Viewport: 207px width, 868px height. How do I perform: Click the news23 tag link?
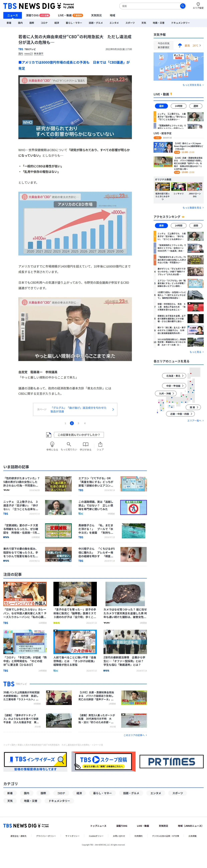pyautogui.click(x=29, y=54)
